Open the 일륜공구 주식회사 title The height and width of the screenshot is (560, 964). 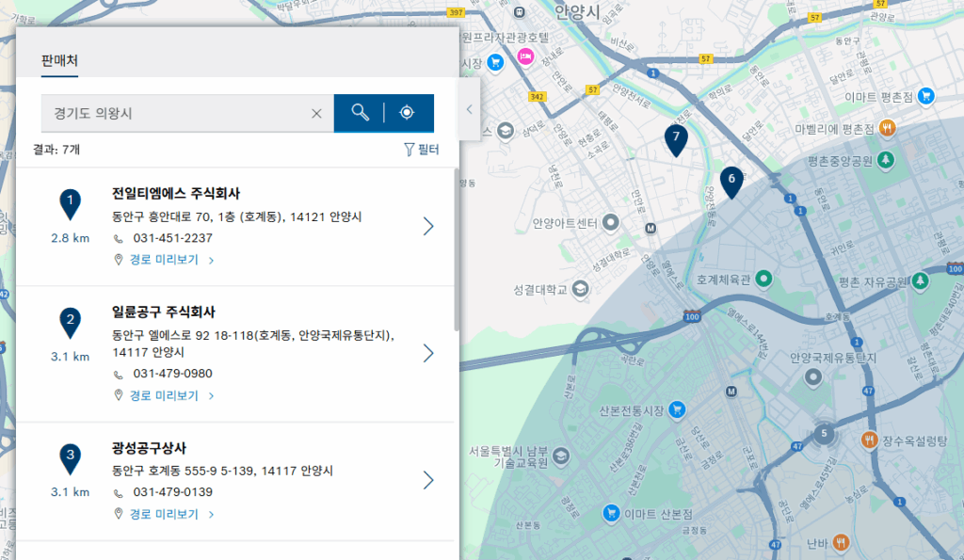coord(164,312)
